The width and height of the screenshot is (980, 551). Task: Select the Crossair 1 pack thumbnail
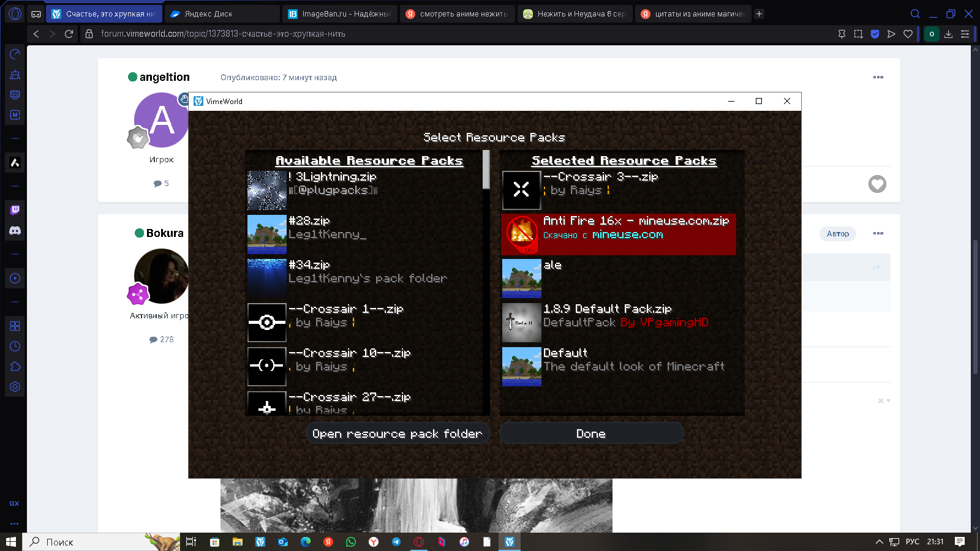266,323
